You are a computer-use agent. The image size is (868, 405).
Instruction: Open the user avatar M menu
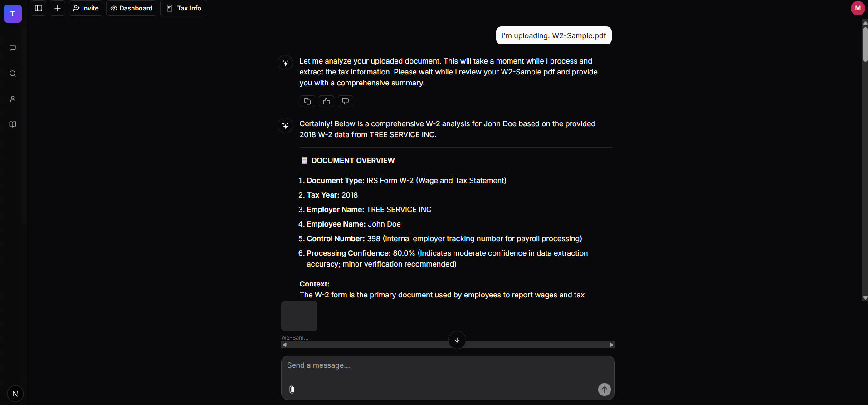[858, 8]
